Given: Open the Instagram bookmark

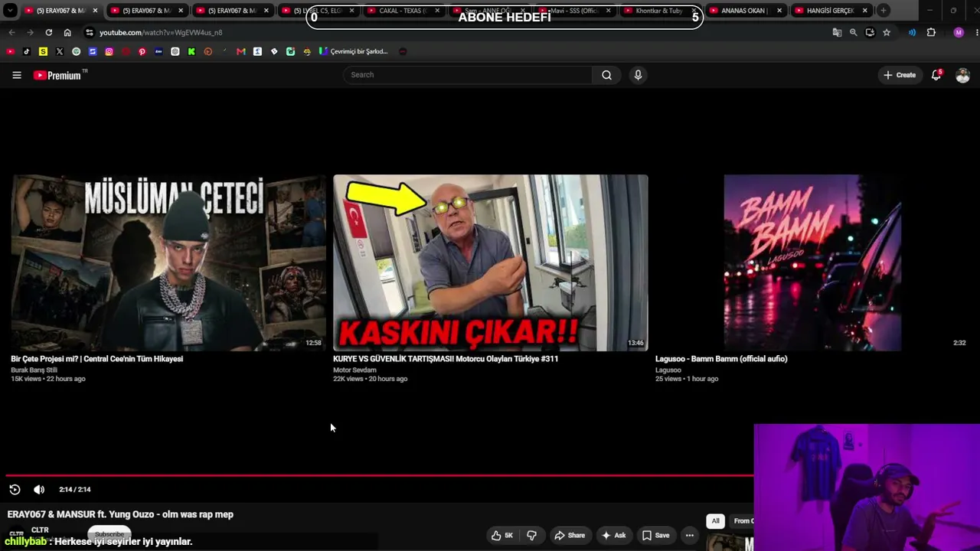Looking at the screenshot, I should 109,52.
